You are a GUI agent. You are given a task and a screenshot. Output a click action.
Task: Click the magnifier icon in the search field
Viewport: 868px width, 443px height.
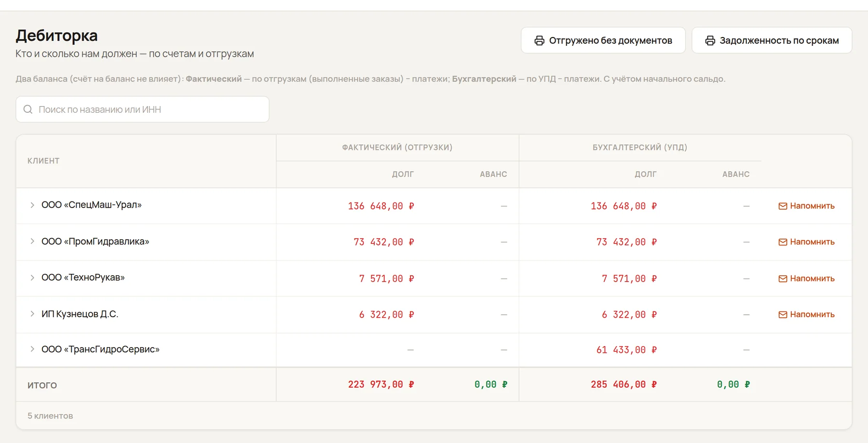(x=28, y=109)
